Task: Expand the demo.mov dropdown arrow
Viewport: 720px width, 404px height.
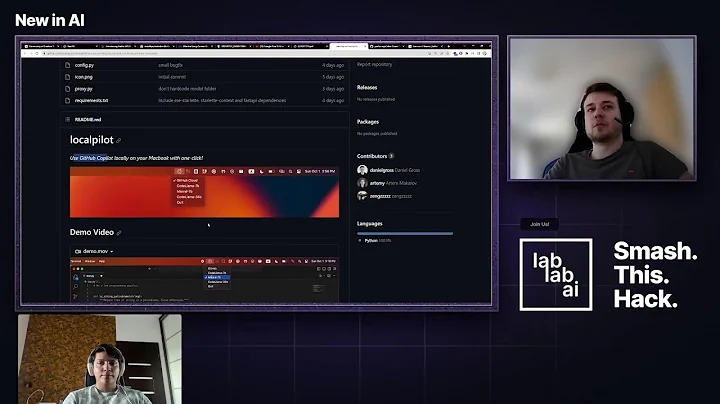Action: (112, 252)
